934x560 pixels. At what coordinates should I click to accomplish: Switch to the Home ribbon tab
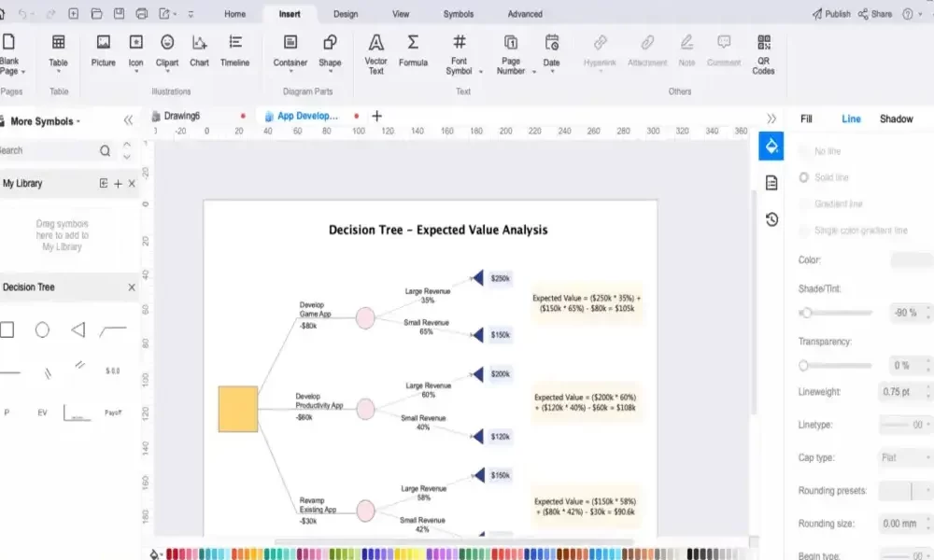234,14
